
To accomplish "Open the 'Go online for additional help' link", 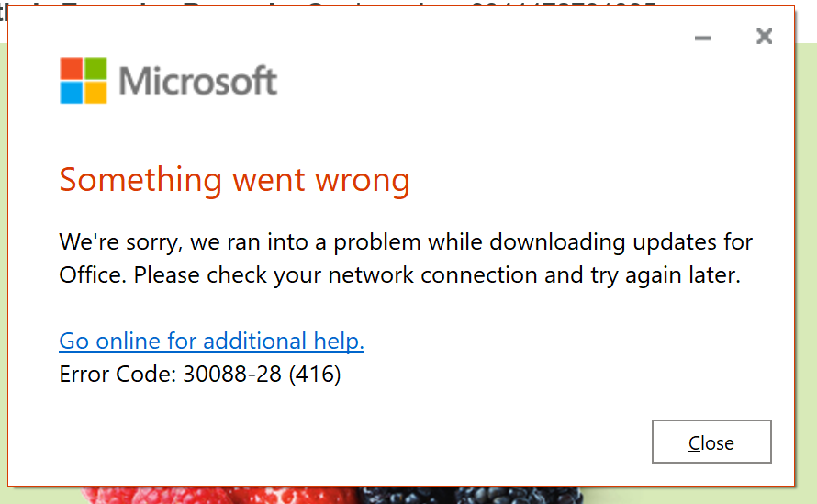I will (x=211, y=341).
